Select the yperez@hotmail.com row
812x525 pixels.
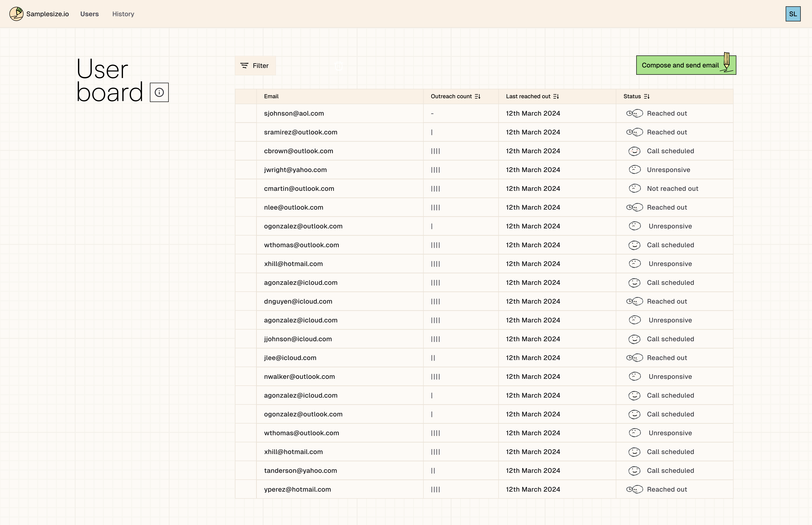[x=246, y=490]
